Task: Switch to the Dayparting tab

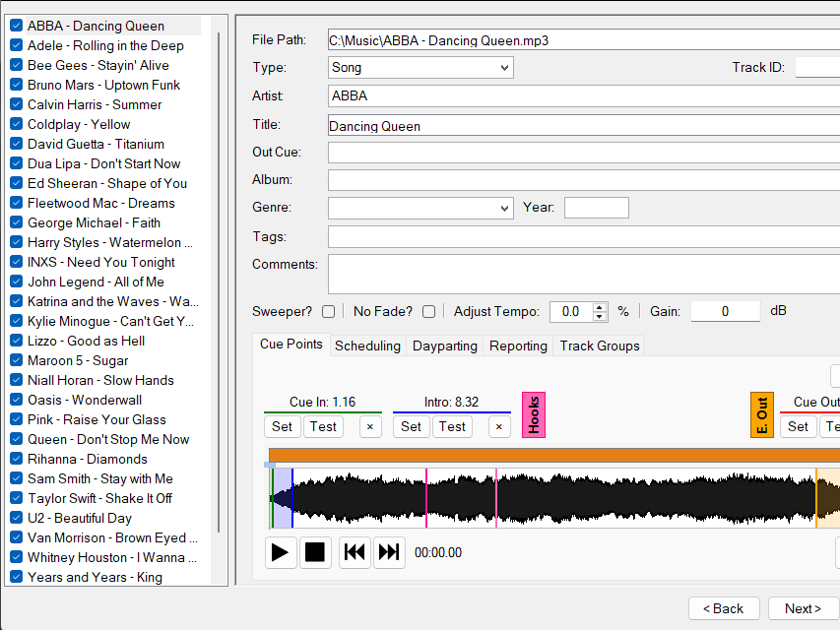Action: tap(445, 346)
